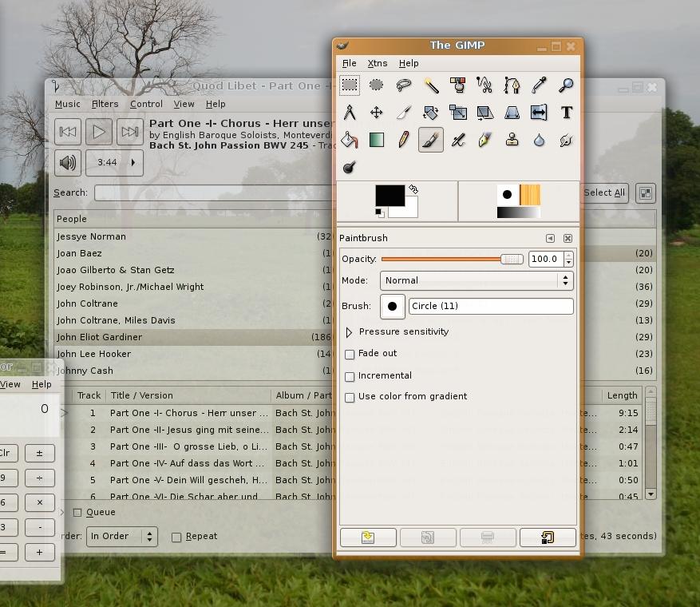The image size is (700, 607).
Task: Enable the Fade out checkbox
Action: coord(350,354)
